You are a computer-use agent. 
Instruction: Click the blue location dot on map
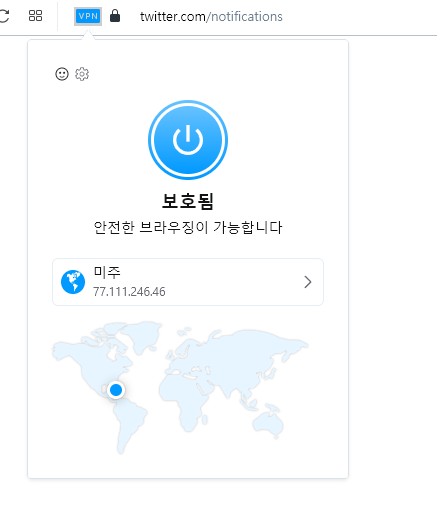(116, 390)
